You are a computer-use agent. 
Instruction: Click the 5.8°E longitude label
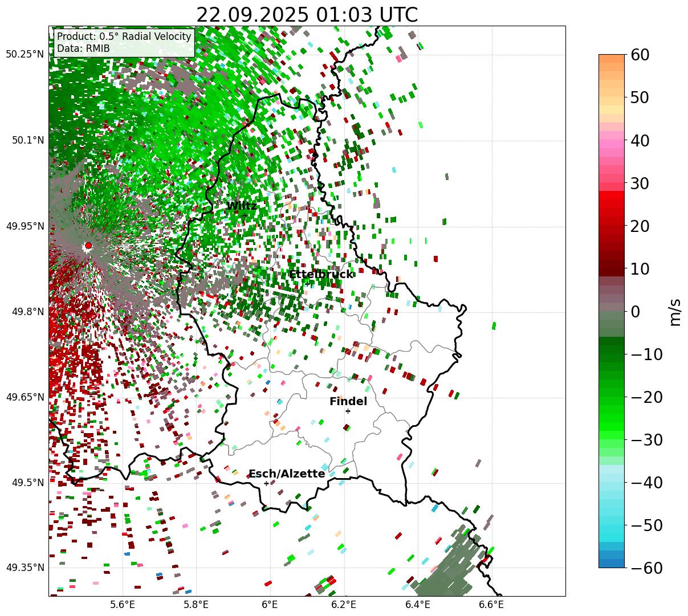click(x=196, y=605)
